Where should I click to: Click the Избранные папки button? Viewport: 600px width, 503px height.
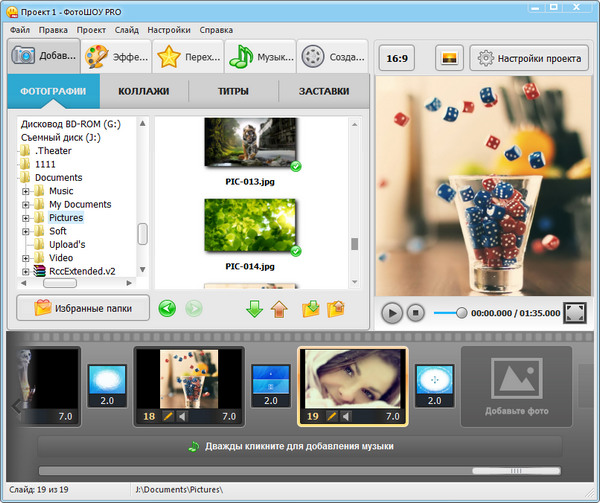point(83,308)
